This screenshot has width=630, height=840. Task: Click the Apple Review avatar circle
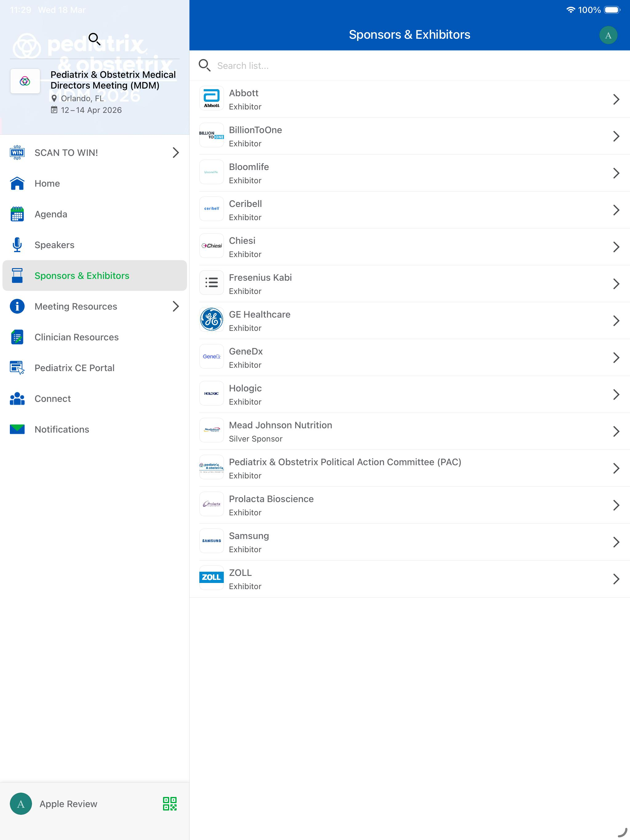21,804
